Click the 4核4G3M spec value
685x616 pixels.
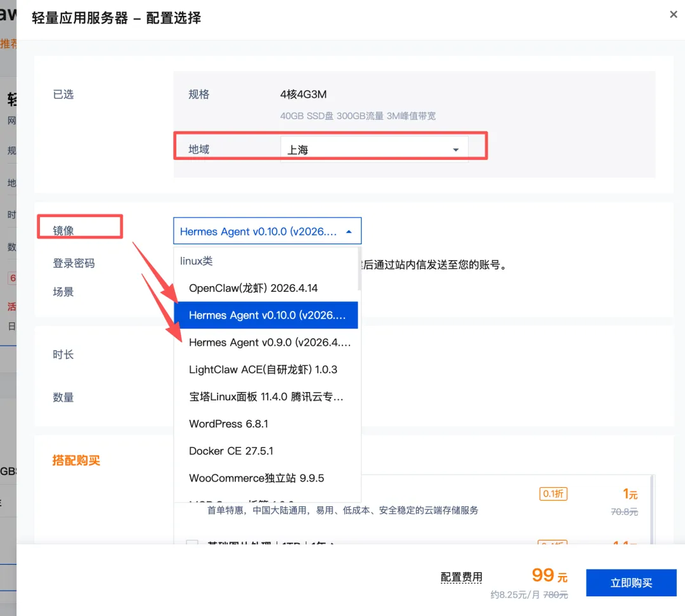pyautogui.click(x=303, y=95)
